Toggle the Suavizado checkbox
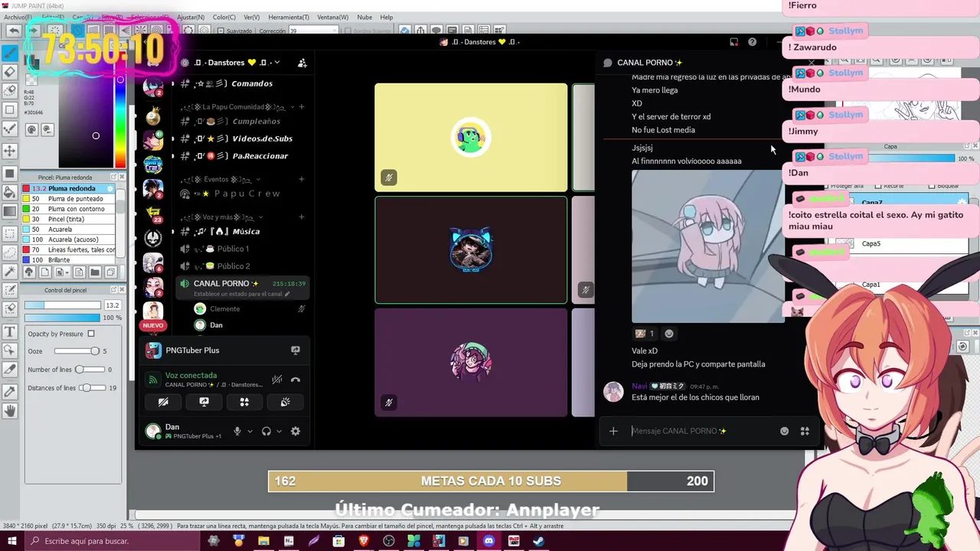980x551 pixels. 220,31
